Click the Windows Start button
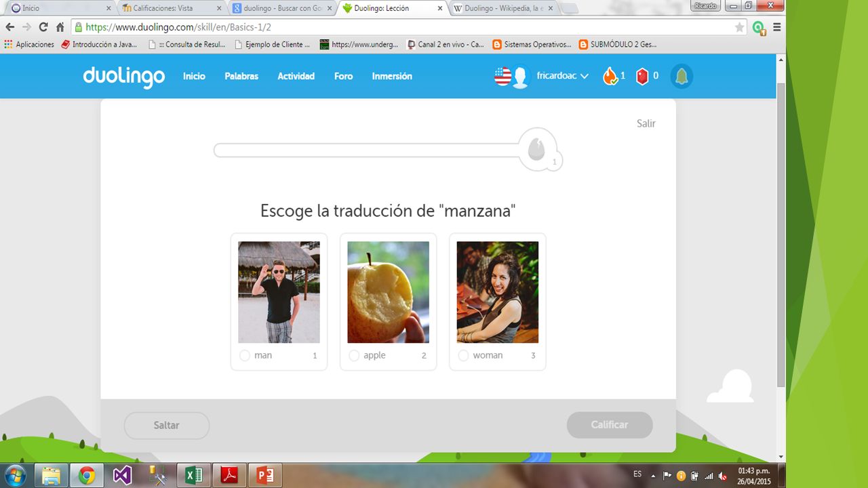This screenshot has width=868, height=488. (16, 476)
